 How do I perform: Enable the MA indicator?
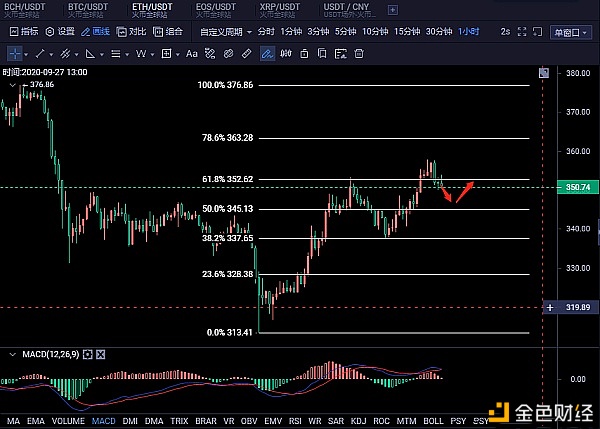point(13,421)
